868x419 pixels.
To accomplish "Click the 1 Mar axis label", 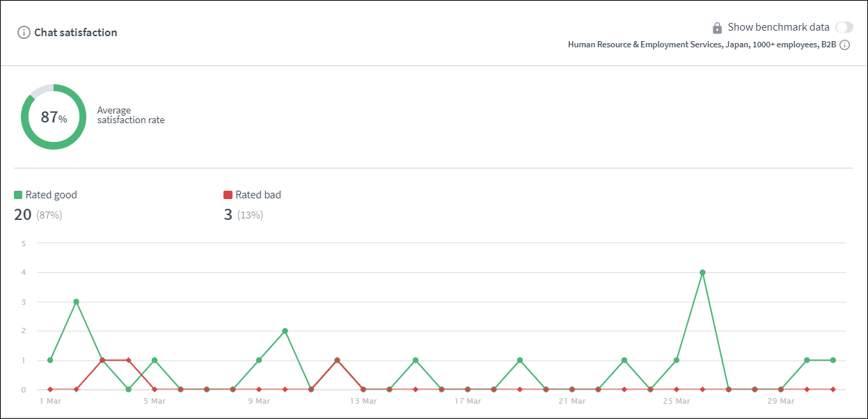I will point(50,401).
